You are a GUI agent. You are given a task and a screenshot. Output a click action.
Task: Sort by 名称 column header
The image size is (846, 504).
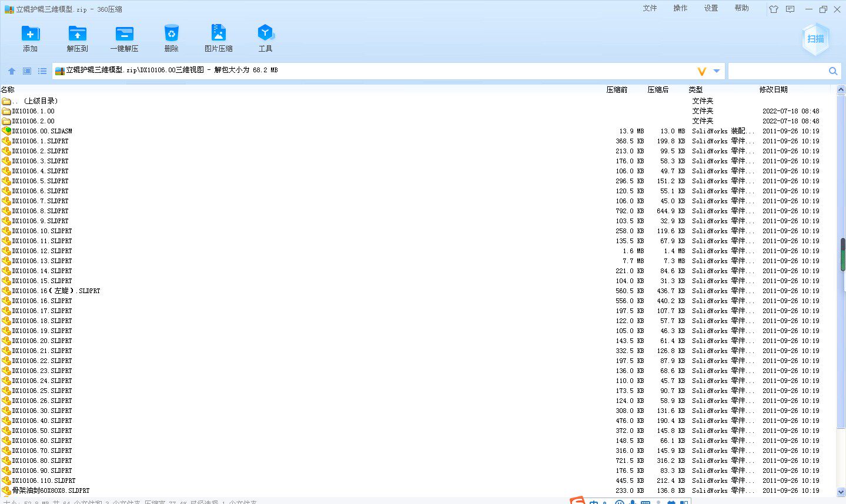coord(8,90)
